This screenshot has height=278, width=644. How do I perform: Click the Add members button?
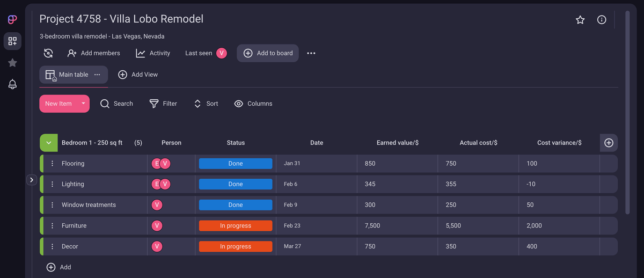coord(94,53)
